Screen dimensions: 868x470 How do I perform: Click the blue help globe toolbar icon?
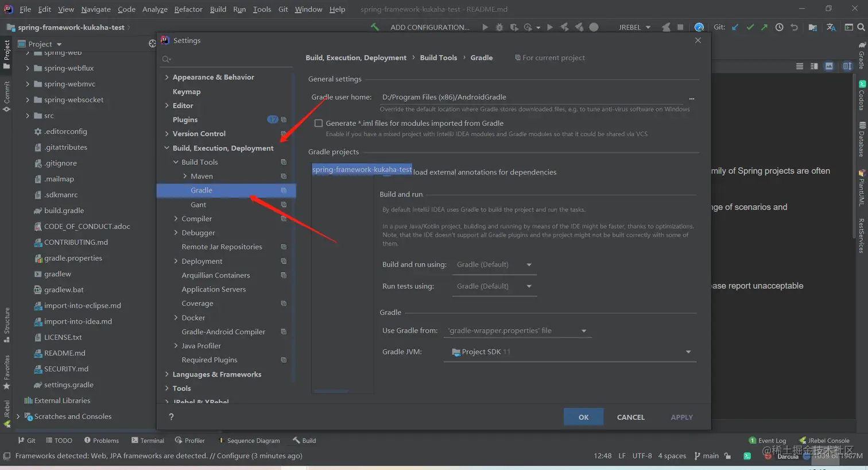(x=699, y=27)
